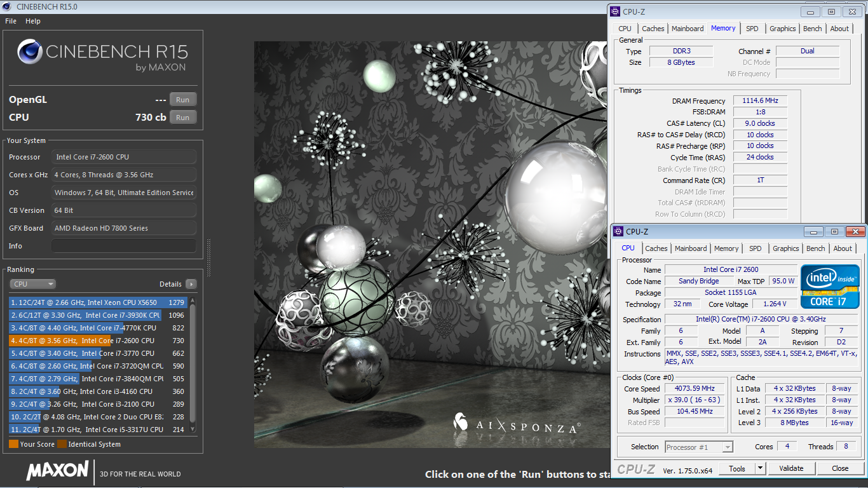Viewport: 868px width, 488px height.
Task: Click the GFX Board AMD Radeon field
Action: point(124,228)
